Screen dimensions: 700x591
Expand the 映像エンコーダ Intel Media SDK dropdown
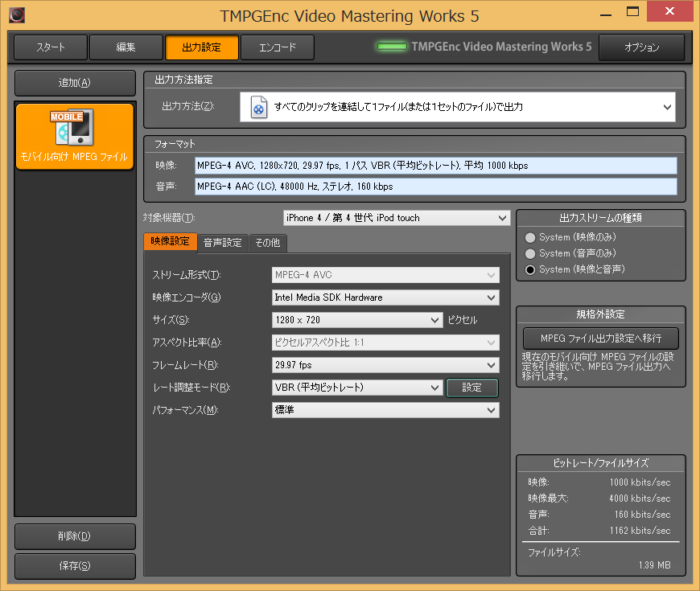pyautogui.click(x=385, y=298)
